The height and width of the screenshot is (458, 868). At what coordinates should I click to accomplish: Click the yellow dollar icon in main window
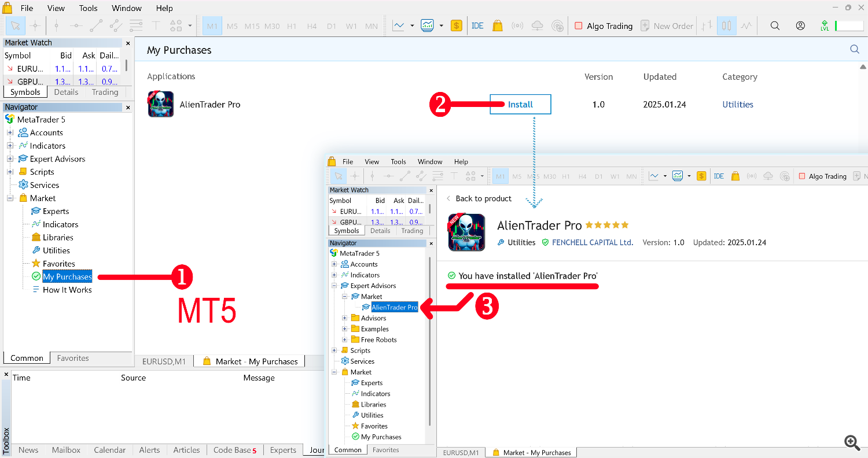457,25
